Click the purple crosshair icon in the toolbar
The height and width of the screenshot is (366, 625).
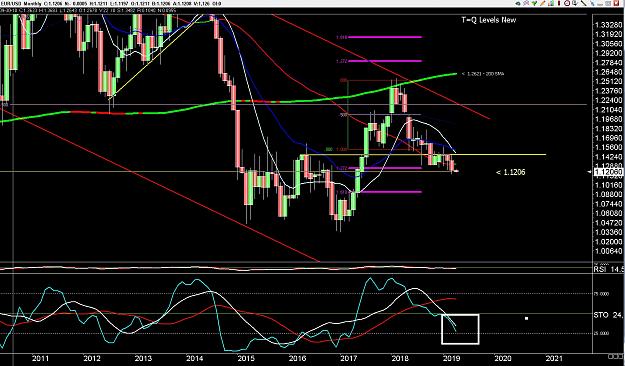click(x=526, y=3)
